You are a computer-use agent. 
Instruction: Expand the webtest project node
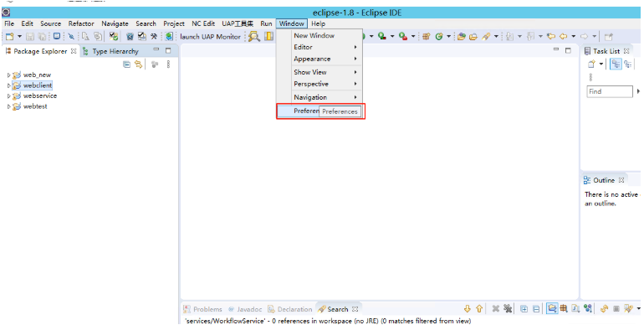point(8,106)
